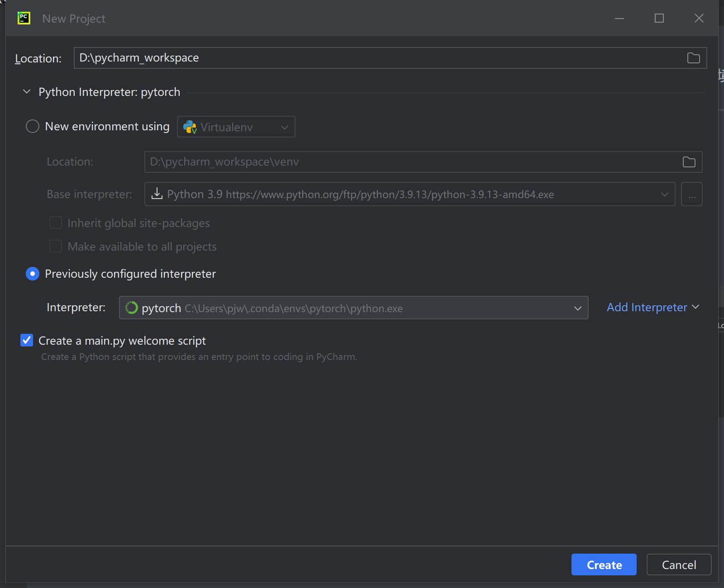This screenshot has height=588, width=724.
Task: Maximize the New Project window
Action: (x=659, y=18)
